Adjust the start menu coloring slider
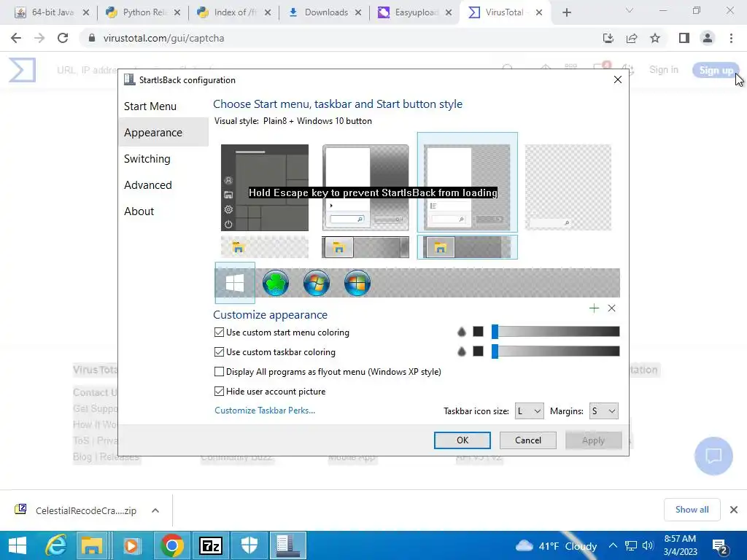747x560 pixels. coord(555,332)
